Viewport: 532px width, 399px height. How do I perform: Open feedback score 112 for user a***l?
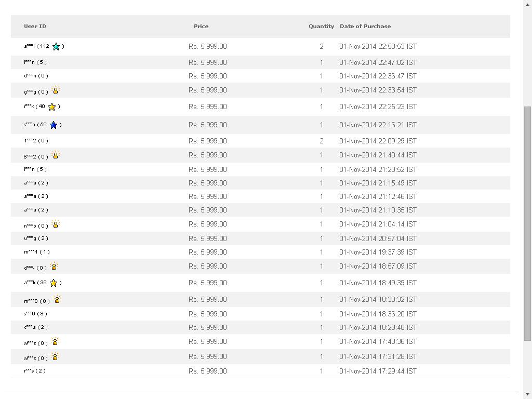[x=44, y=46]
